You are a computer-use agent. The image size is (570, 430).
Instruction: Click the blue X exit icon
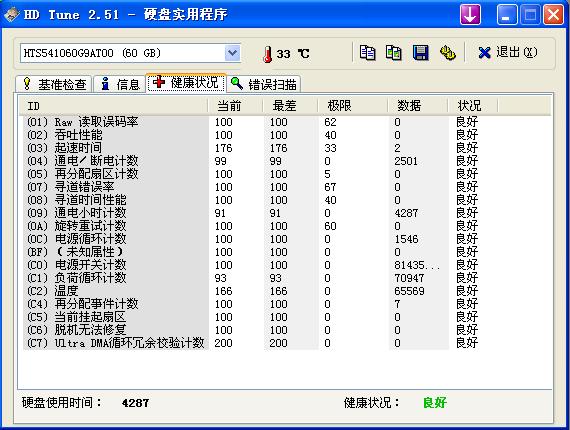tap(484, 53)
